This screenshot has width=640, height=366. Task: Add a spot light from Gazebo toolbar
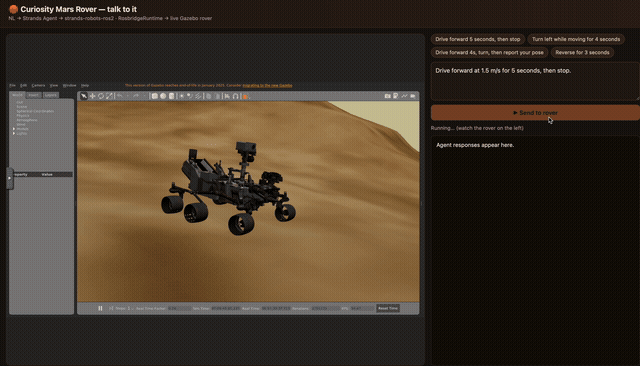click(x=190, y=96)
